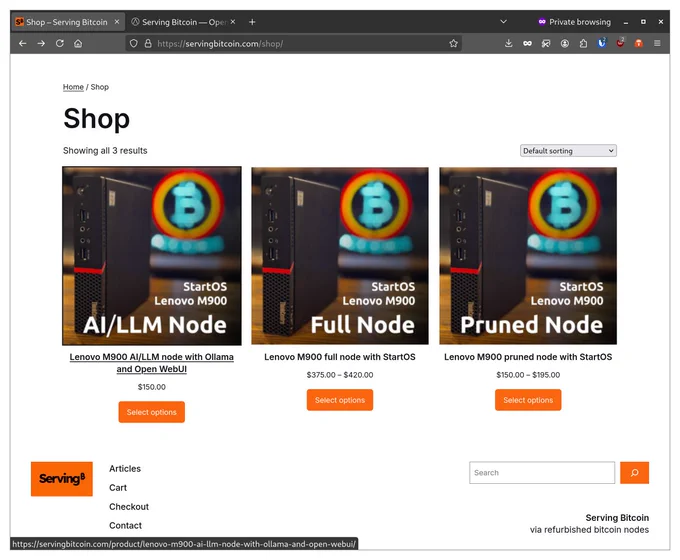Open the Full Node product image

tap(340, 256)
